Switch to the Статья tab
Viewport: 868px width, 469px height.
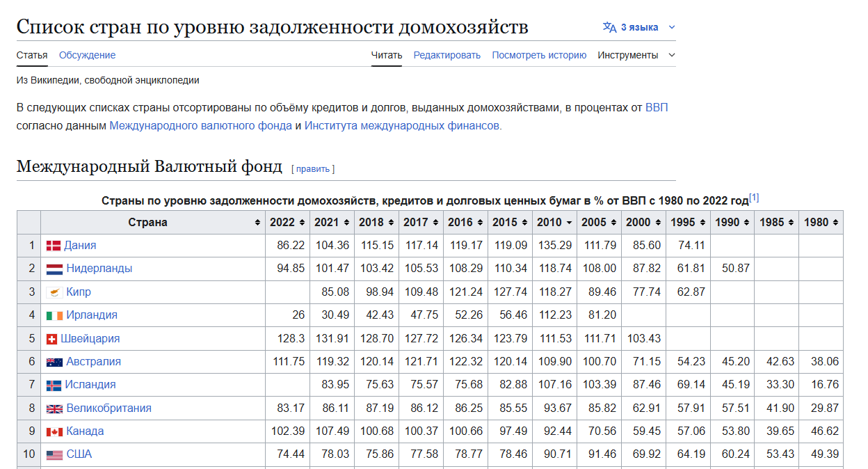coord(32,55)
